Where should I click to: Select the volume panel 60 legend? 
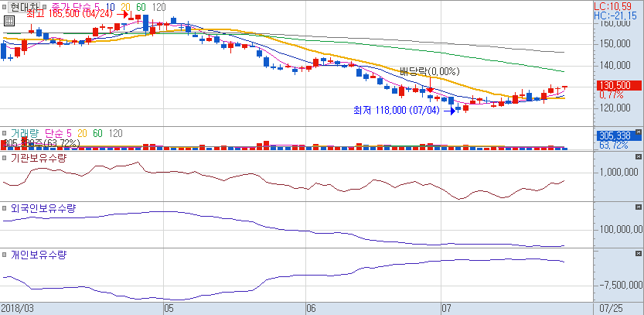pos(97,133)
